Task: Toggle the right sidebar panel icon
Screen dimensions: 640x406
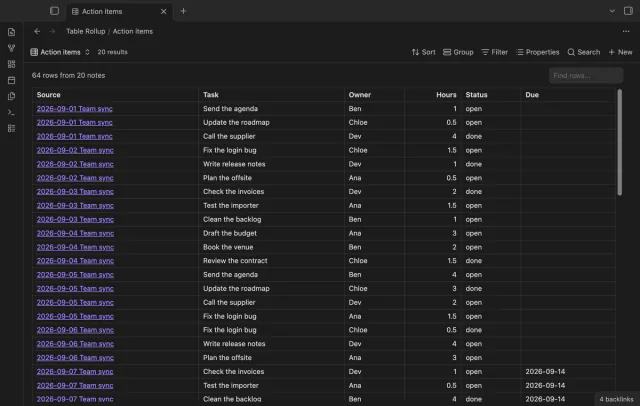Action: tap(628, 11)
